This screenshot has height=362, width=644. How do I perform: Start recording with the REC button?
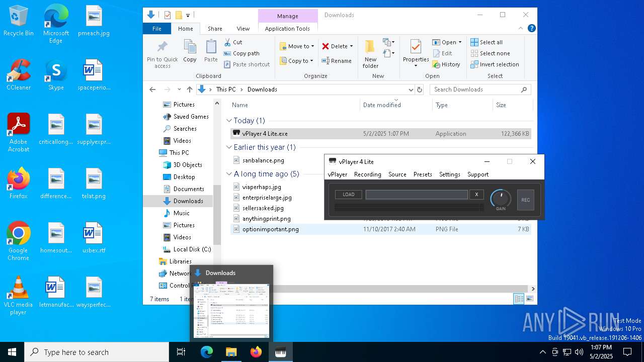[525, 200]
